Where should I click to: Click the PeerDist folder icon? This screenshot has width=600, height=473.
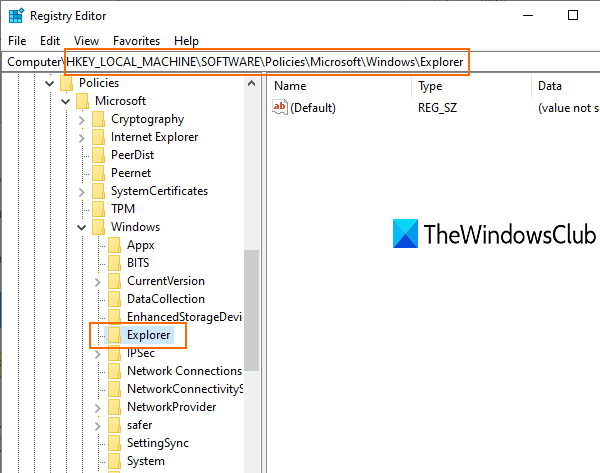click(99, 155)
